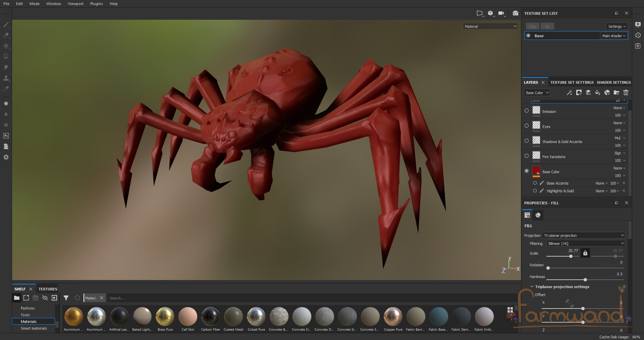
Task: Switch viewport to perspective view icon
Action: pyautogui.click(x=480, y=13)
